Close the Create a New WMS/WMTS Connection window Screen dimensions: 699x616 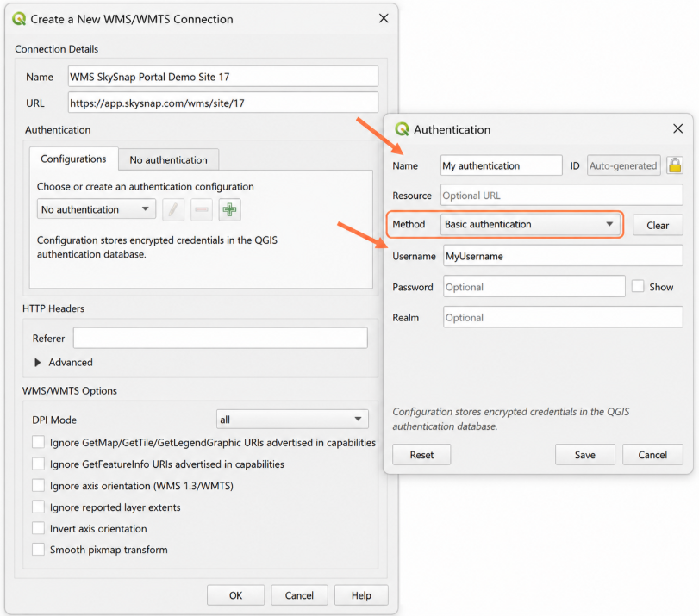pyautogui.click(x=384, y=18)
